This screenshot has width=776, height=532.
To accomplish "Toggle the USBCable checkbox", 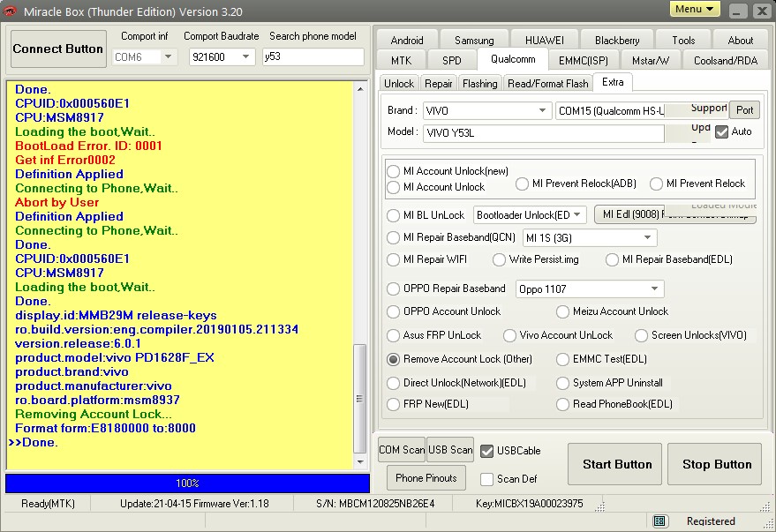I will pyautogui.click(x=487, y=451).
